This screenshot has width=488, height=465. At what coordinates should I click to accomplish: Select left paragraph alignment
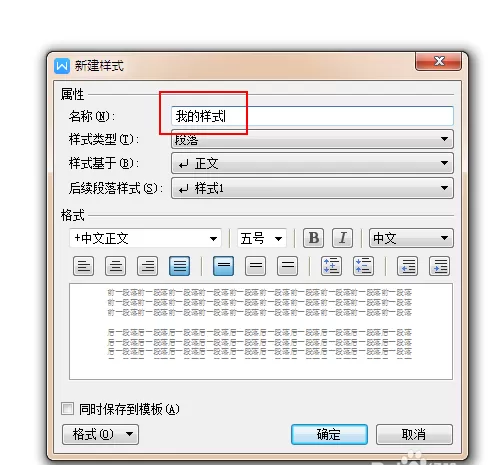click(83, 266)
